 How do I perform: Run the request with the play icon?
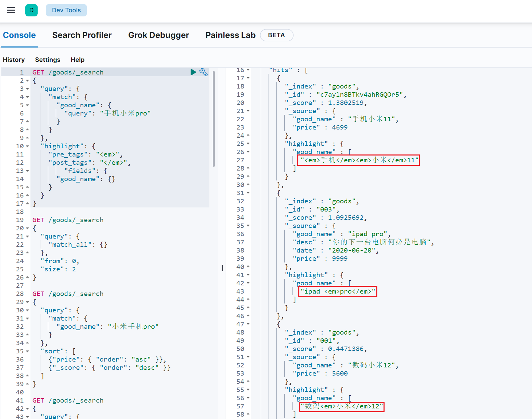(x=193, y=72)
